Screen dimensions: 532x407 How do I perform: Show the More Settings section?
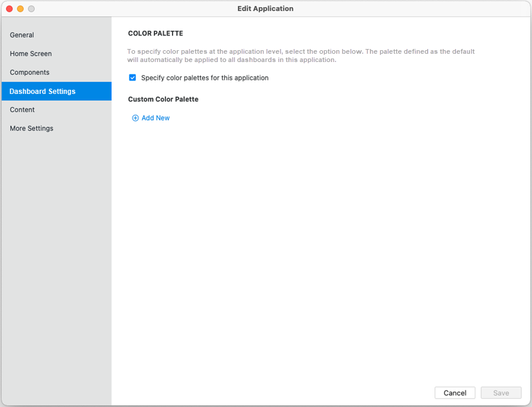31,128
